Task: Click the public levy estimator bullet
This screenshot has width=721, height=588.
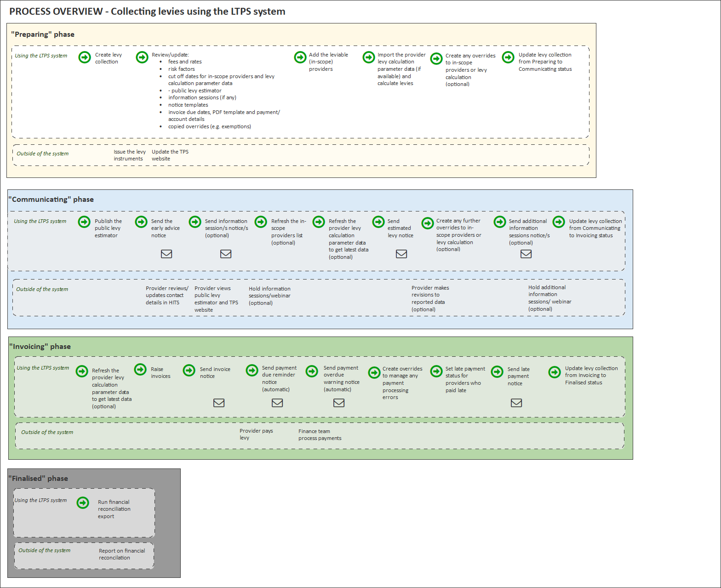Action: (195, 91)
